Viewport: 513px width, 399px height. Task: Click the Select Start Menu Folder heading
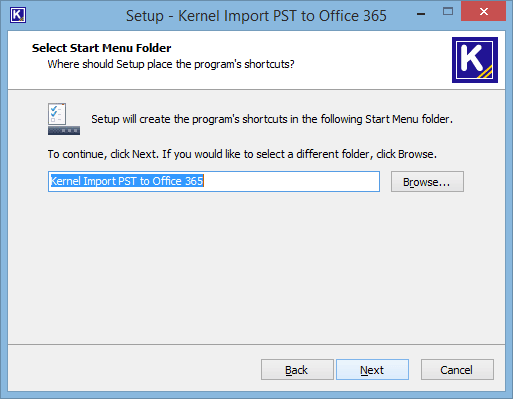pyautogui.click(x=101, y=48)
